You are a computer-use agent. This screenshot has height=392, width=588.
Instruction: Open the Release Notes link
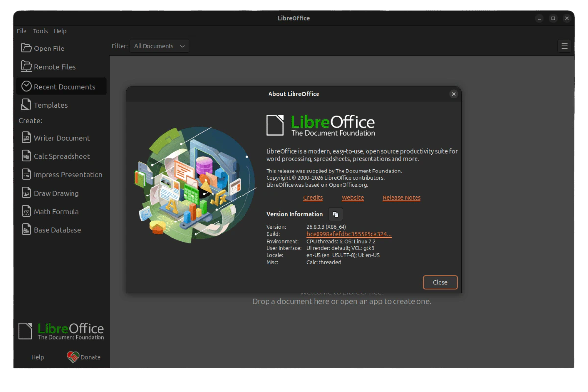click(402, 197)
